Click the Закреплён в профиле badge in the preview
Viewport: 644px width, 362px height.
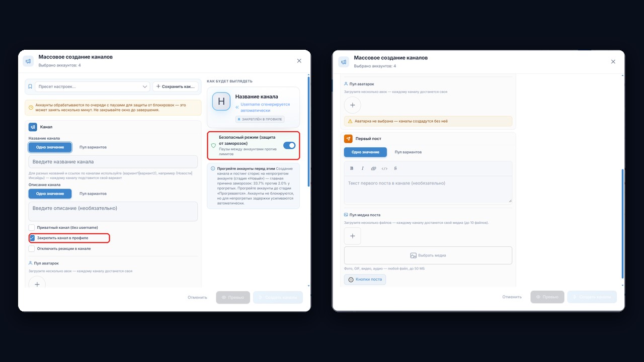click(x=260, y=119)
